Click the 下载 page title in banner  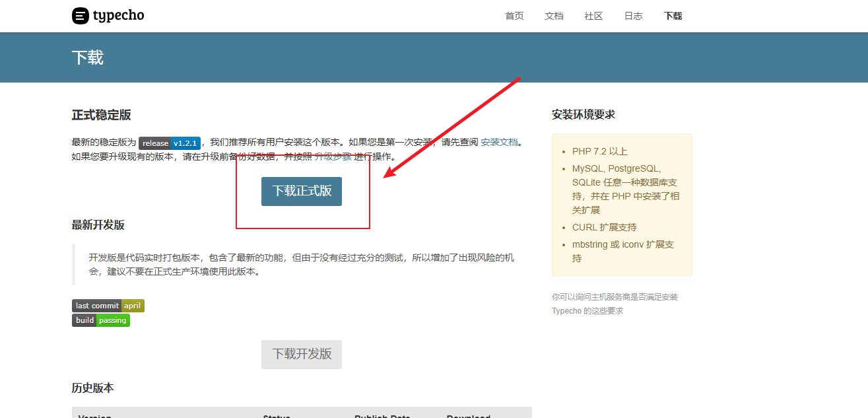pyautogui.click(x=88, y=57)
